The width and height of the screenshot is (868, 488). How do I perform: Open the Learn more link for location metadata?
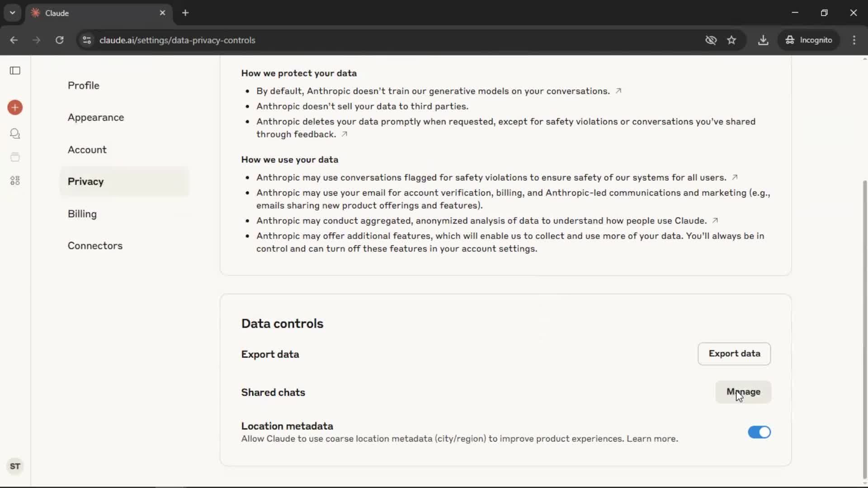651,439
